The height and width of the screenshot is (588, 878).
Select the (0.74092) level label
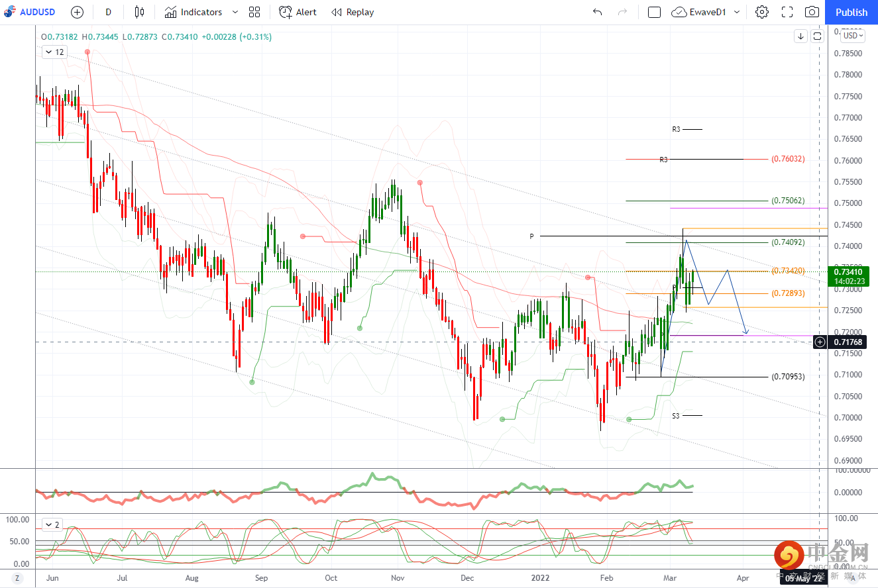(788, 242)
